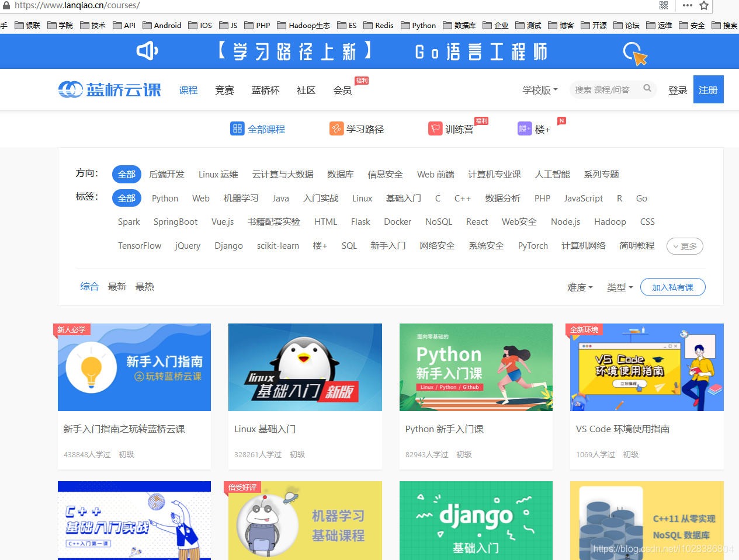
Task: Filter by the TensorFlow tag
Action: point(140,246)
